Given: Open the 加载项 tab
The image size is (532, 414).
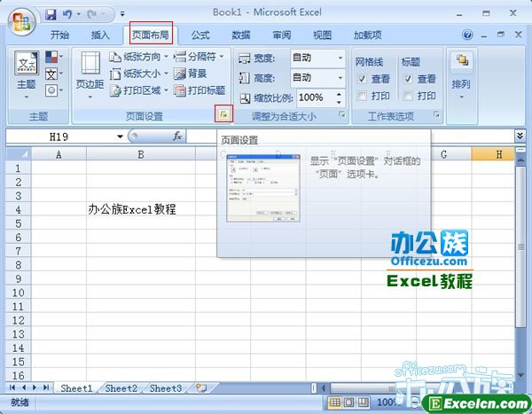Looking at the screenshot, I should pyautogui.click(x=367, y=35).
